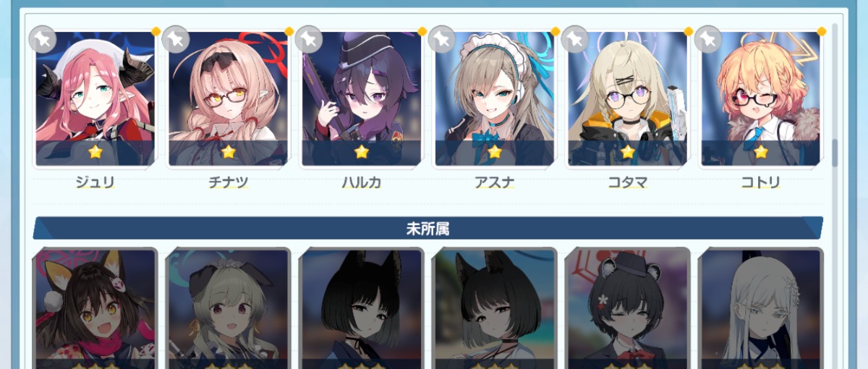The width and height of the screenshot is (868, 369).
Task: Click the pin icon on コトリ's card
Action: 708,39
